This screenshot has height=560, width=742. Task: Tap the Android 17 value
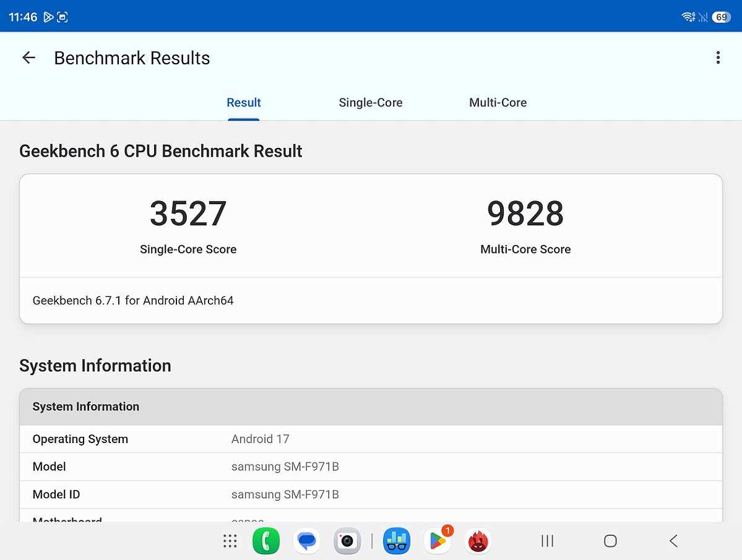click(261, 439)
